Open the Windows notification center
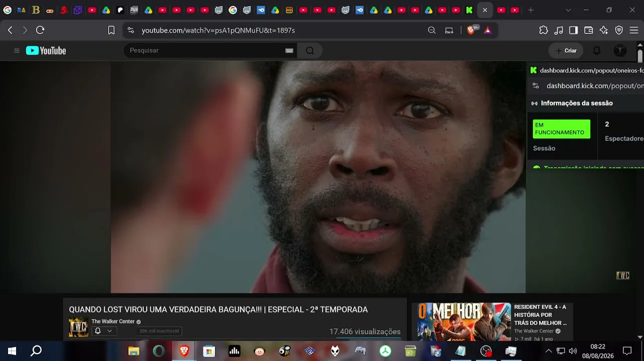The image size is (644, 361). (x=627, y=351)
